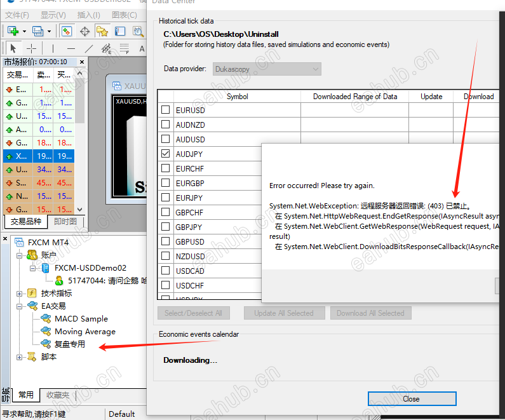Open the Profiles toolbar icon
This screenshot has width=505, height=420.
(37, 31)
